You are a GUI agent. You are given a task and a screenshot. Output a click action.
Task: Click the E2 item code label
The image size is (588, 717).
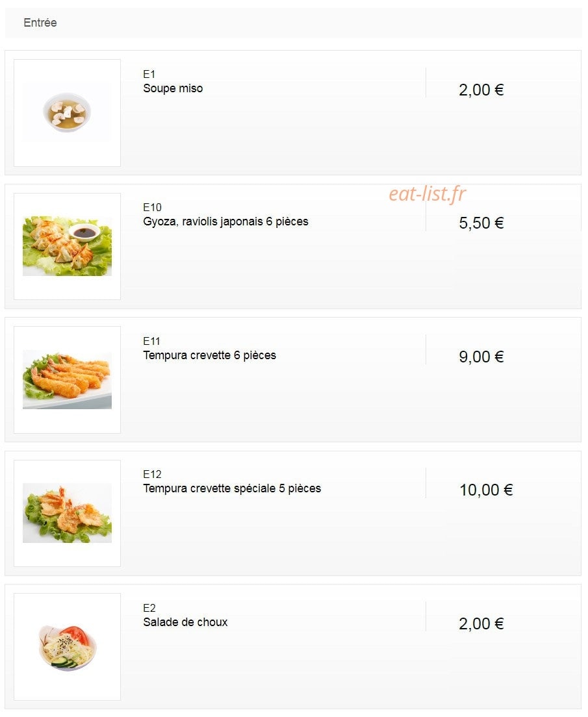click(x=149, y=608)
